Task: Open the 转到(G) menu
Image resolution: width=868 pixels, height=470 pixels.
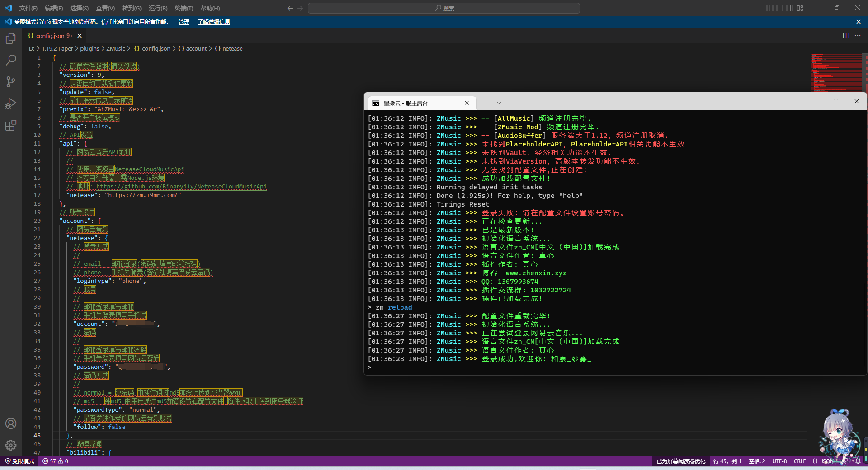Action: [x=132, y=8]
